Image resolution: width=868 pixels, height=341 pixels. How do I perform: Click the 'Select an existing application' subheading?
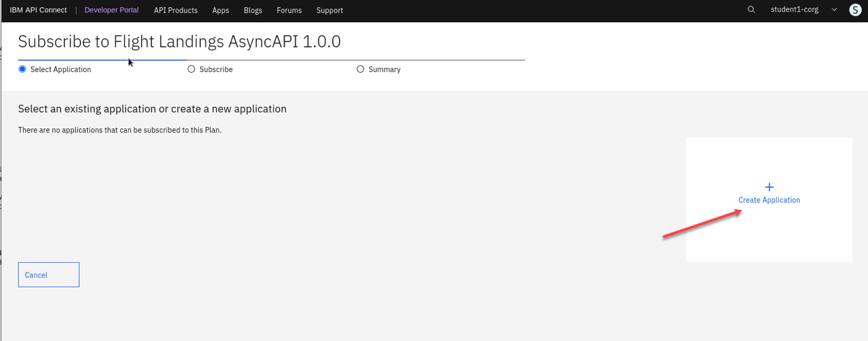pyautogui.click(x=152, y=109)
